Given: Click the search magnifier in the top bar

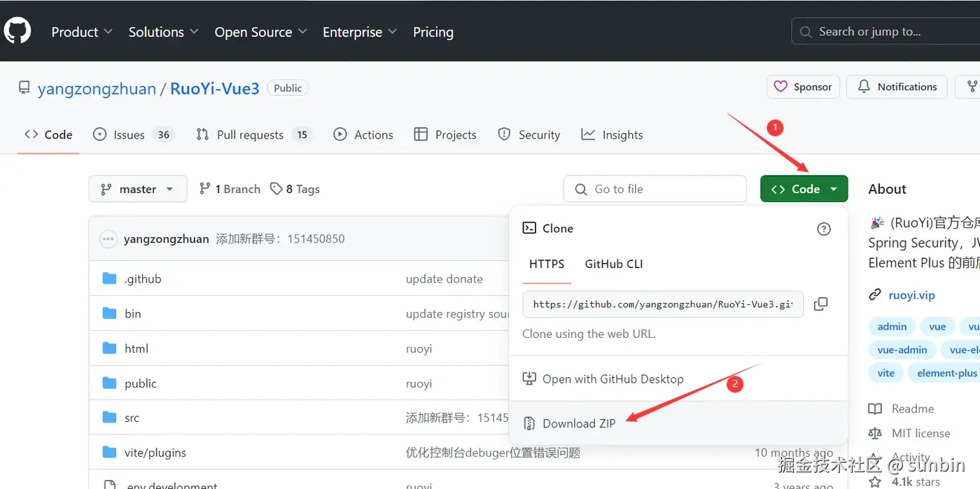Looking at the screenshot, I should tap(806, 31).
